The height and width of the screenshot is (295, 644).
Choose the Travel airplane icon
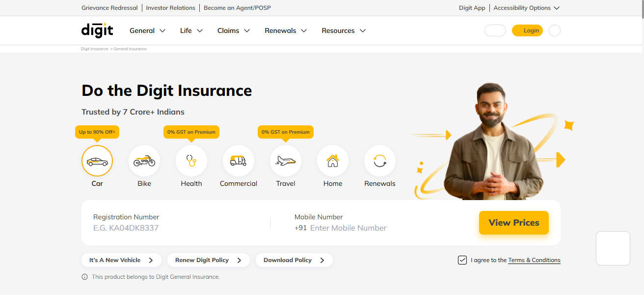click(286, 161)
